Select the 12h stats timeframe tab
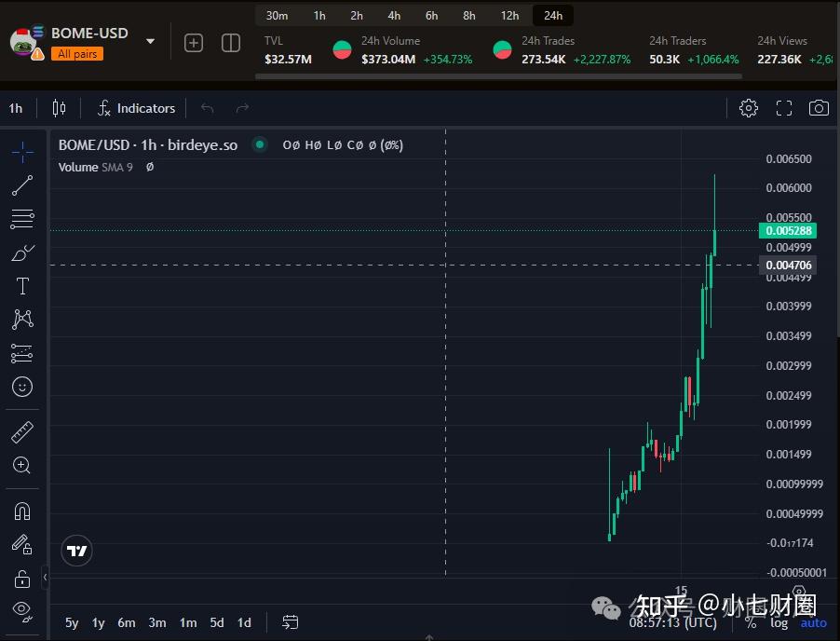The height and width of the screenshot is (641, 840). (x=509, y=16)
